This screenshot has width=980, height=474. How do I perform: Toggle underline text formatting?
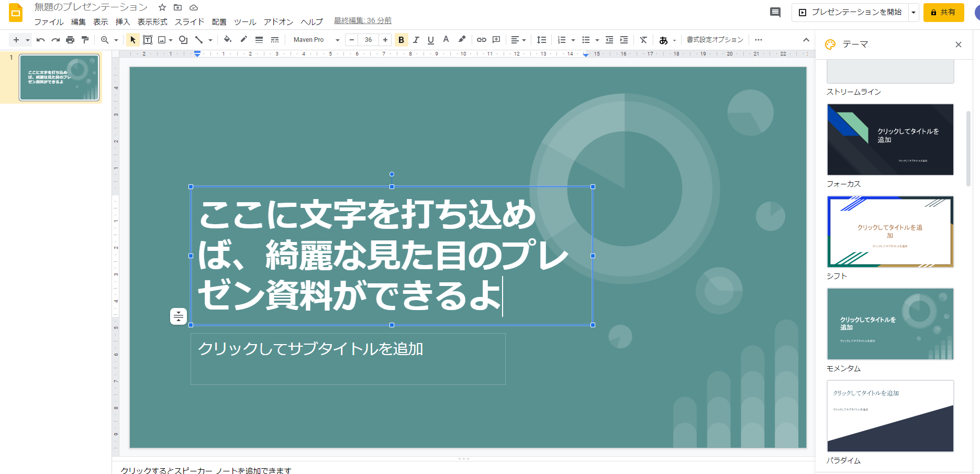(431, 40)
